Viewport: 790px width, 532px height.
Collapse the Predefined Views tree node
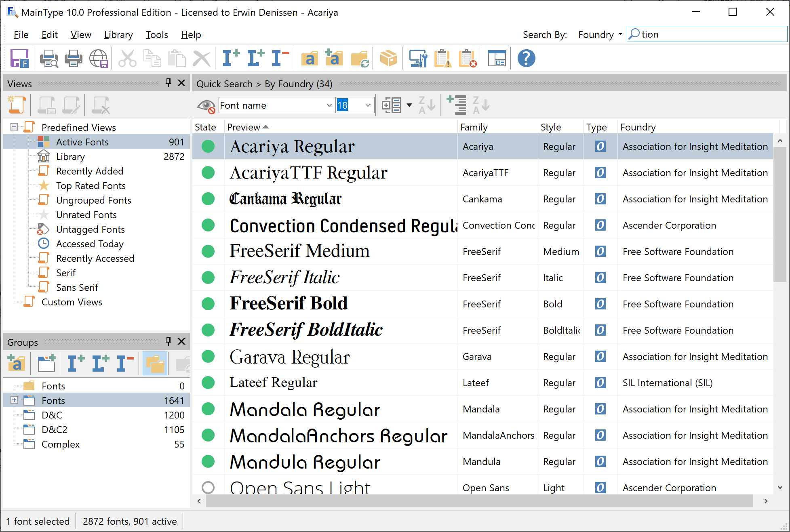click(x=14, y=127)
